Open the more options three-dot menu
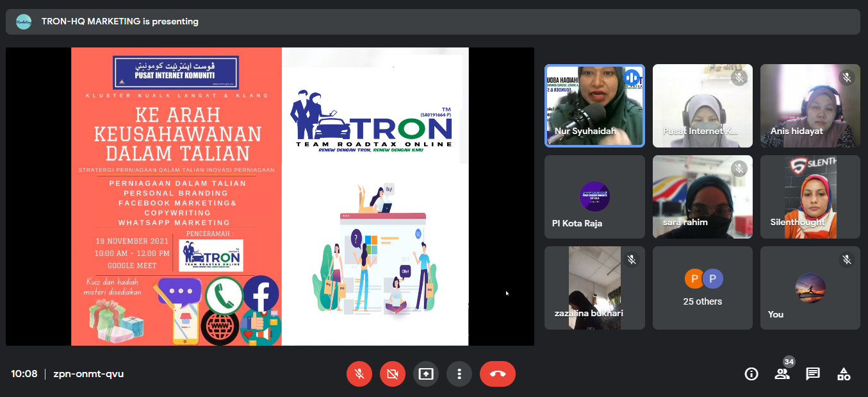The image size is (868, 397). pos(459,374)
